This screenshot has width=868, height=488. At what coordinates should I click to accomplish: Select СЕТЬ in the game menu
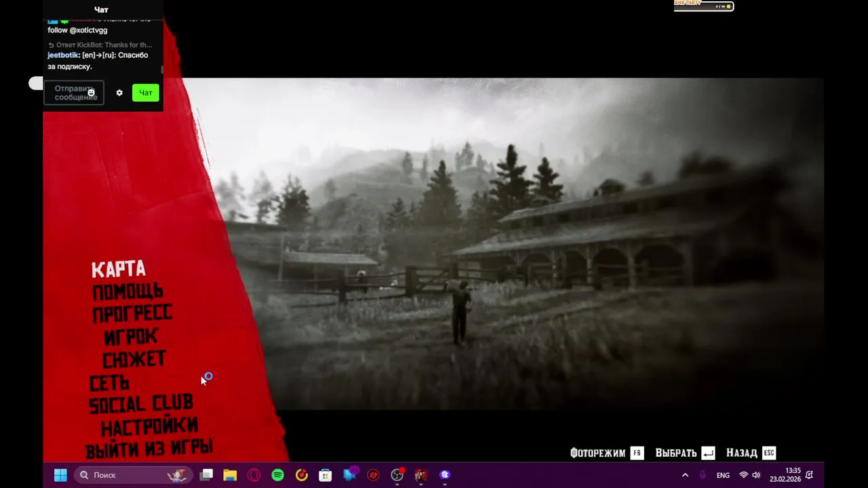109,383
